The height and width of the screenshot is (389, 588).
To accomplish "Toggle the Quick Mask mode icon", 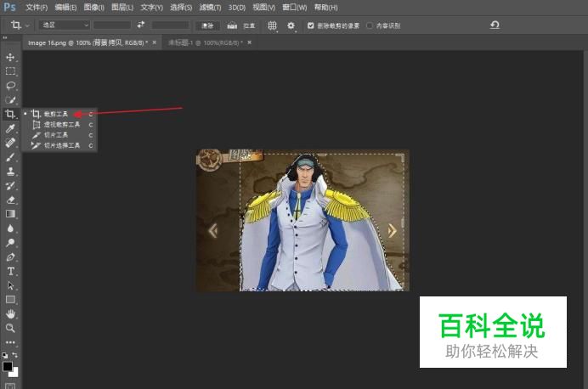I will 10,386.
